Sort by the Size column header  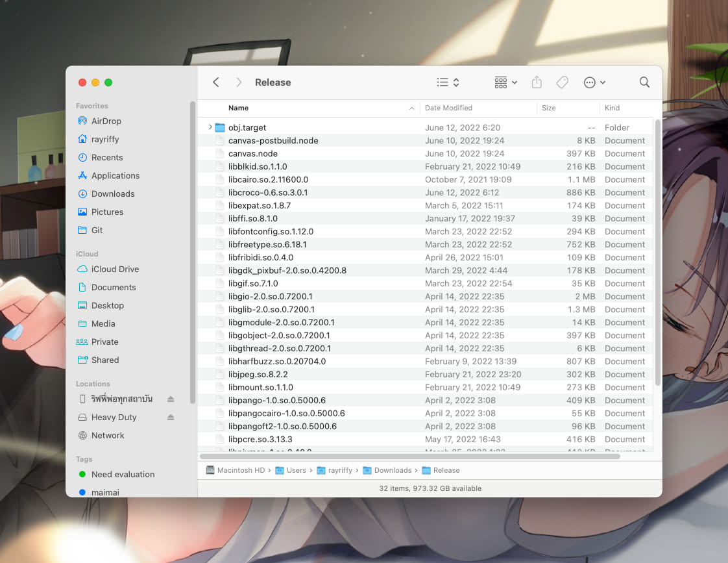(x=548, y=107)
